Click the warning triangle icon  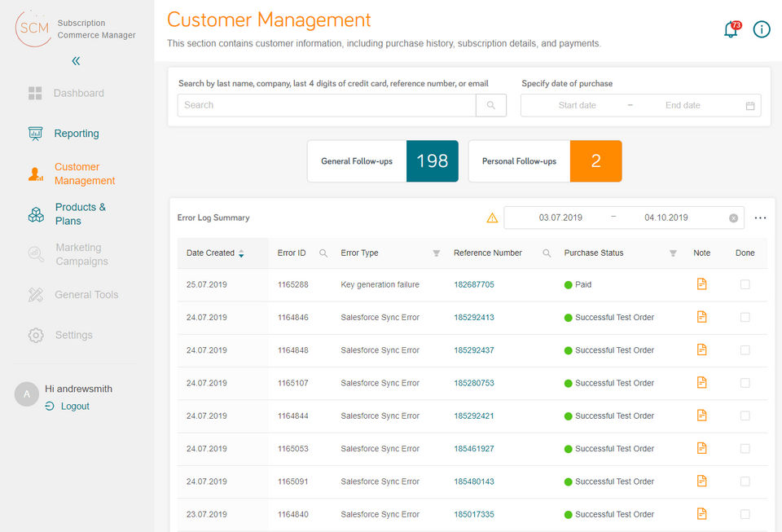tap(492, 218)
